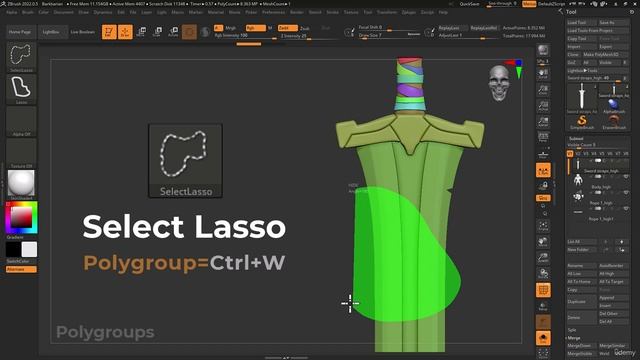
Task: Click the Actual size icon
Action: pos(543,106)
